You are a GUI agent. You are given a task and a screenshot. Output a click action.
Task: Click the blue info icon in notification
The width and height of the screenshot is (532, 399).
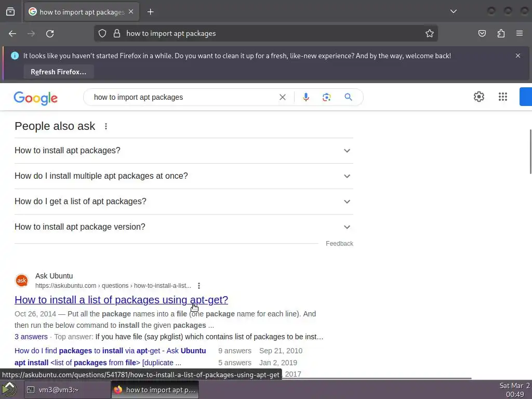(x=15, y=56)
